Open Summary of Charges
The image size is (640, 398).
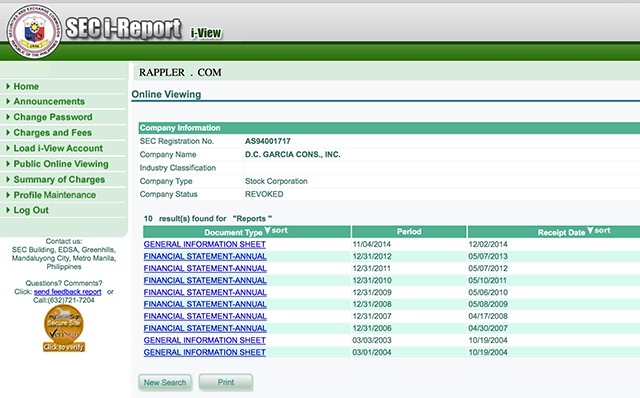[x=59, y=180]
